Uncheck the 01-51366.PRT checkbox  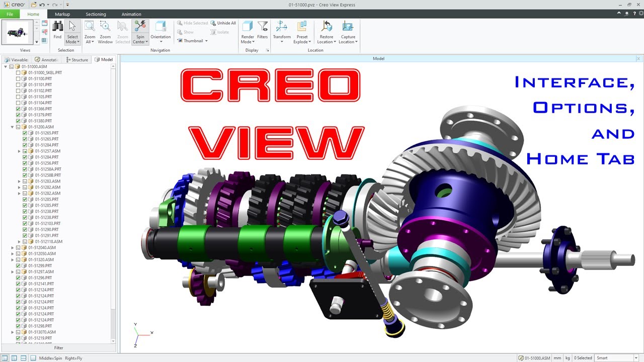[18, 109]
